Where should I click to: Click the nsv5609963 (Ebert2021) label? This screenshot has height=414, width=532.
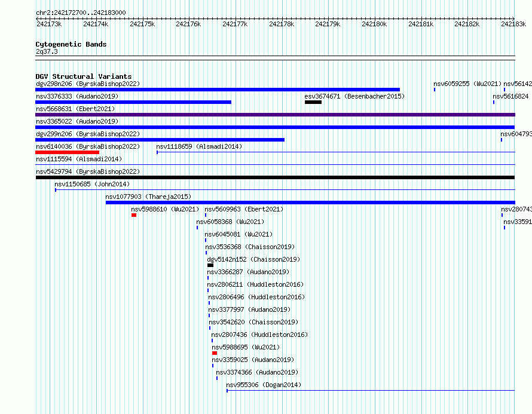coord(244,209)
